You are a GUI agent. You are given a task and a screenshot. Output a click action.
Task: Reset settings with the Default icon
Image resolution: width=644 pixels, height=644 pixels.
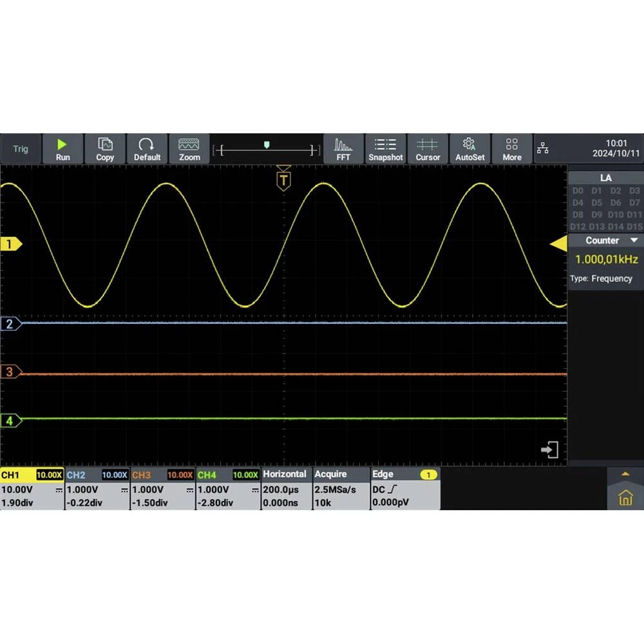pyautogui.click(x=147, y=149)
